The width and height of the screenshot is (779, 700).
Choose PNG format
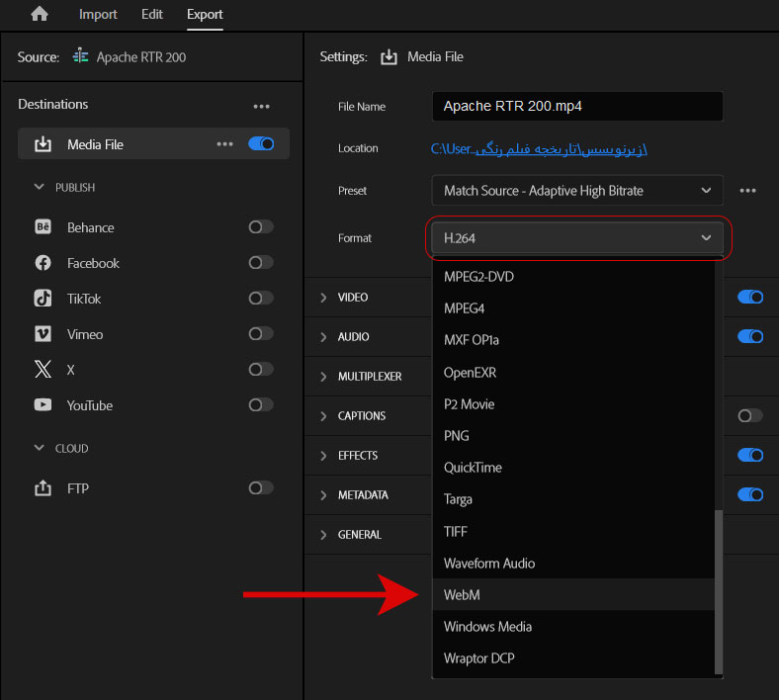point(573,436)
